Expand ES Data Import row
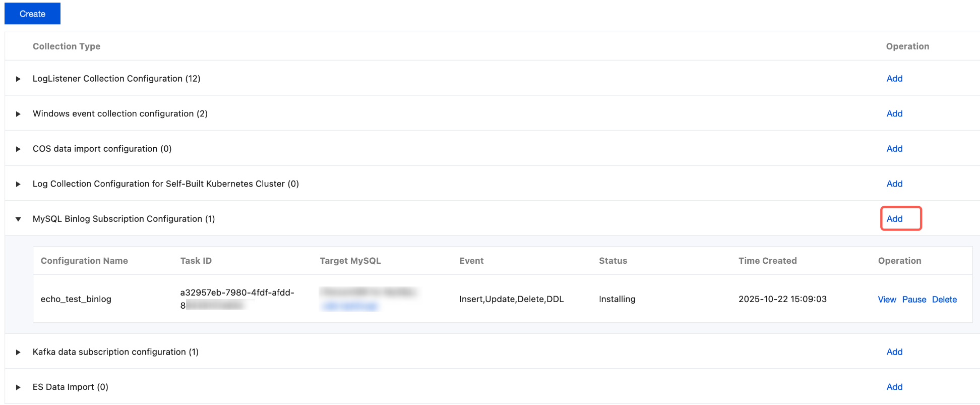The height and width of the screenshot is (405, 980). click(18, 387)
